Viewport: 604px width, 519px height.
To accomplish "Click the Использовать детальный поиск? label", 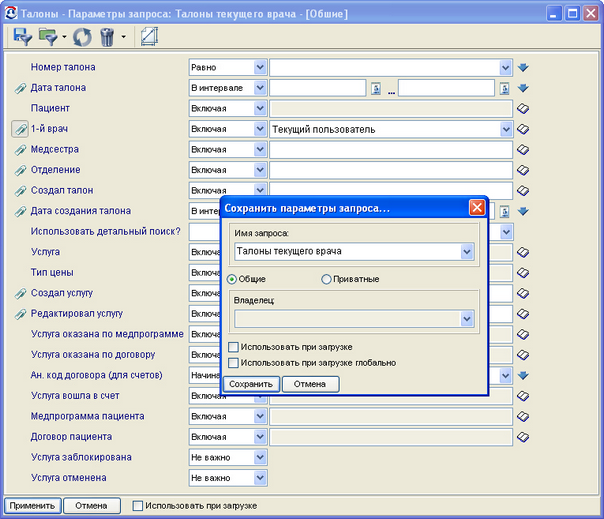I will 106,232.
